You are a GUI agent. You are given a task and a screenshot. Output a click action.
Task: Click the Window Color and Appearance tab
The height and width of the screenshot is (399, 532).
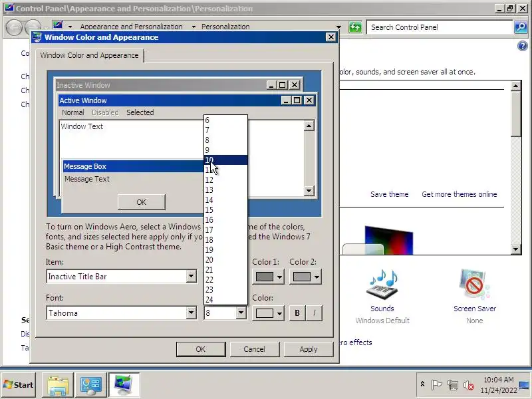89,55
